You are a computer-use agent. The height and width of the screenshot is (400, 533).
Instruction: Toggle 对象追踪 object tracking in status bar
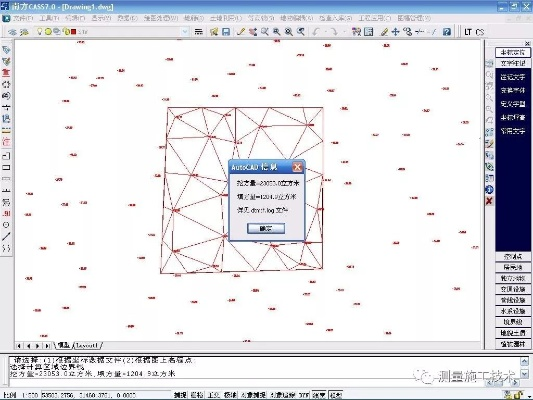283,395
